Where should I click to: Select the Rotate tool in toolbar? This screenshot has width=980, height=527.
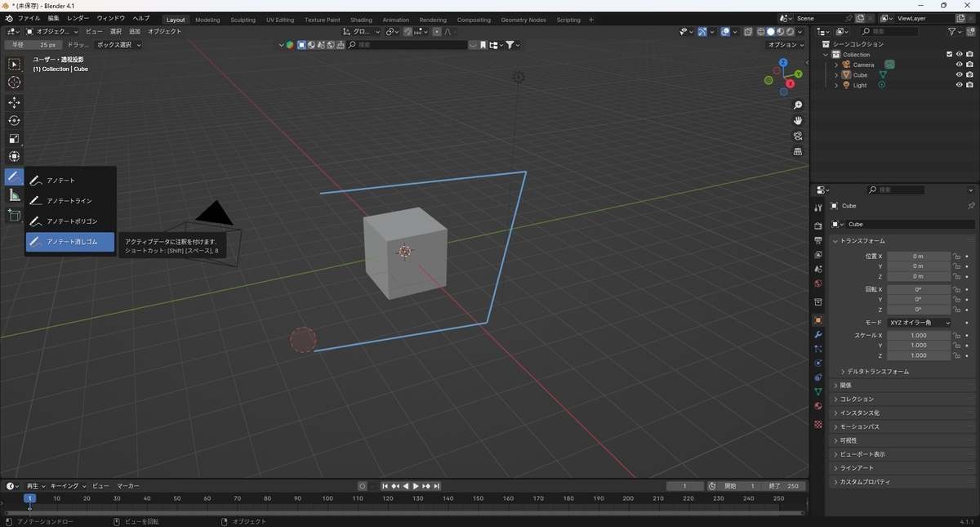[x=14, y=120]
